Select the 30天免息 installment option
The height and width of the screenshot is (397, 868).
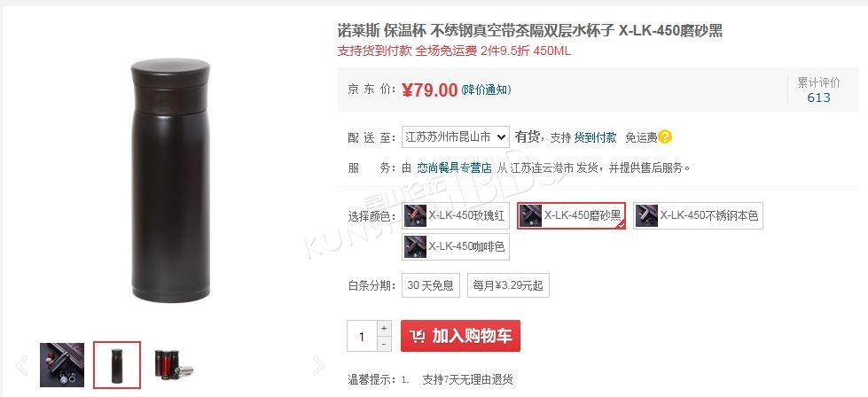coord(431,286)
